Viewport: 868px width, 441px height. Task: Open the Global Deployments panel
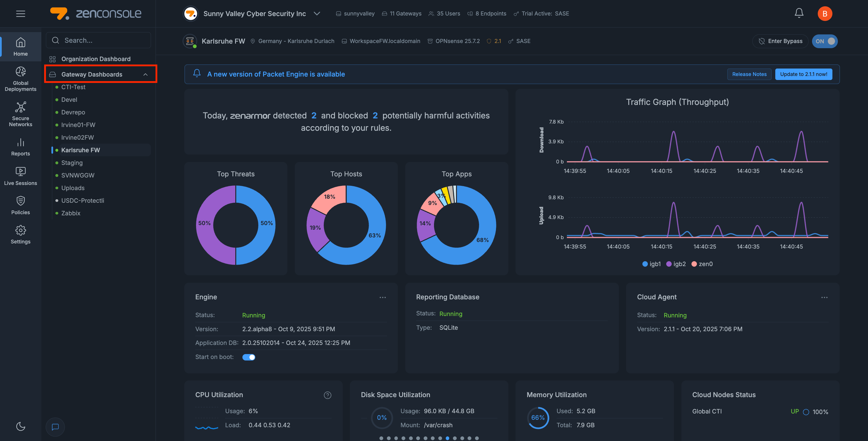pos(20,78)
